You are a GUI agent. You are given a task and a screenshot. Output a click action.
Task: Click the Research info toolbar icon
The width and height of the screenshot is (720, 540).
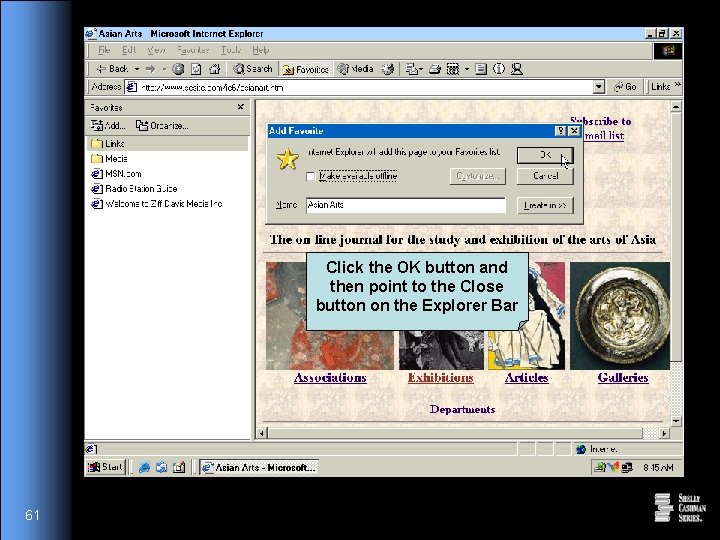pos(499,69)
